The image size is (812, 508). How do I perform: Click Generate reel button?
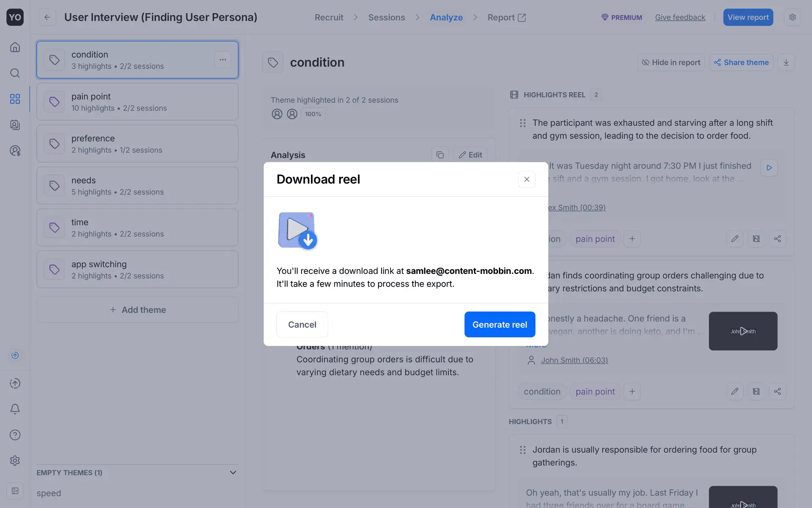(499, 324)
